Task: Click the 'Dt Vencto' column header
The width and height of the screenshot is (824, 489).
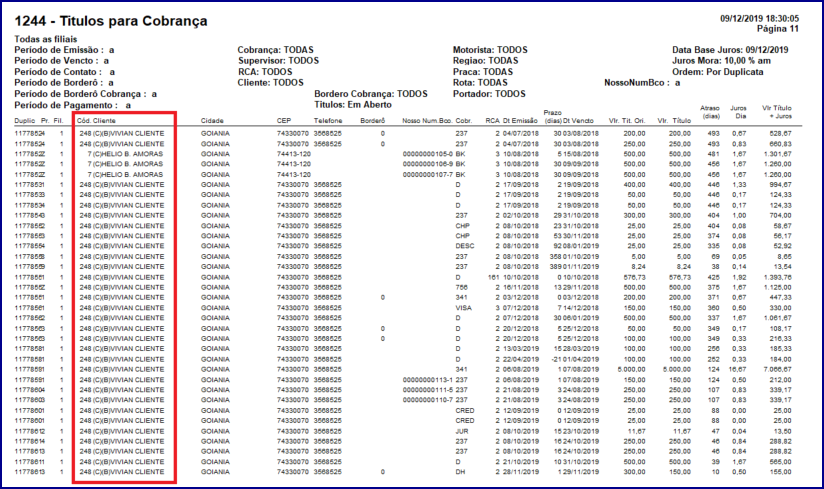Action: point(578,121)
